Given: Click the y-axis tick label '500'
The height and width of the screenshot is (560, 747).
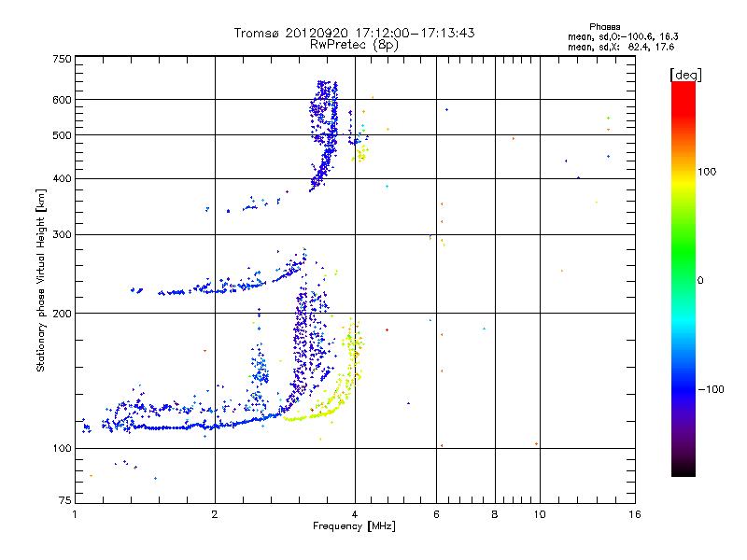Looking at the screenshot, I should [62, 135].
